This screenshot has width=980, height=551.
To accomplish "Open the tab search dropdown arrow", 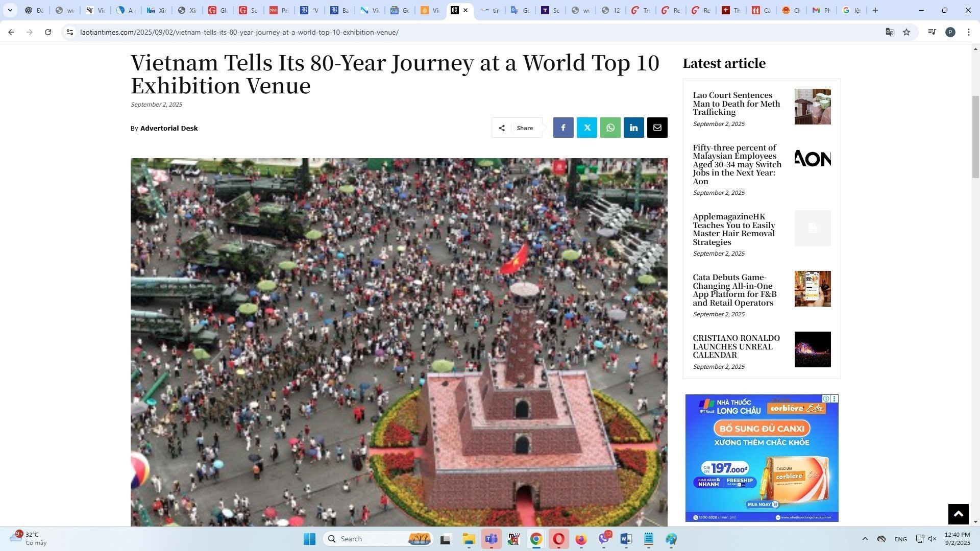I will (x=10, y=10).
